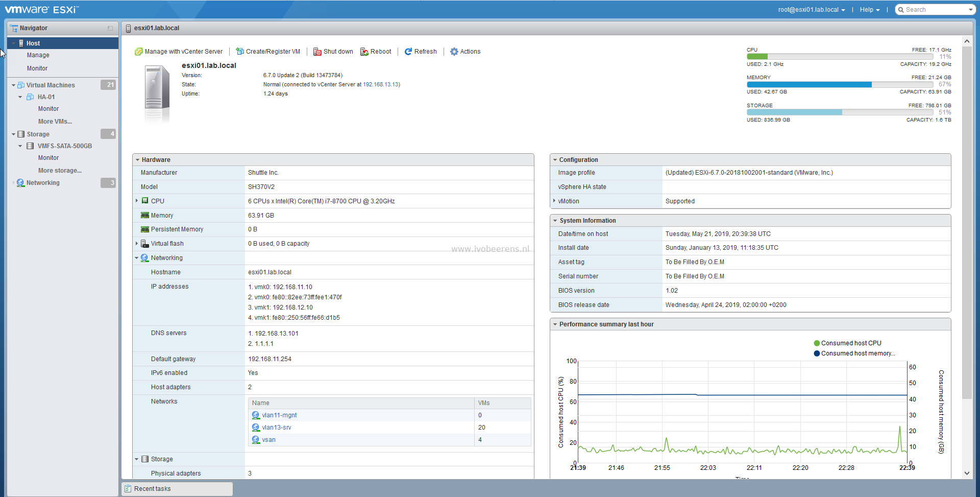Image resolution: width=980 pixels, height=497 pixels.
Task: Toggle the Consumed host CPU legend
Action: (x=847, y=343)
